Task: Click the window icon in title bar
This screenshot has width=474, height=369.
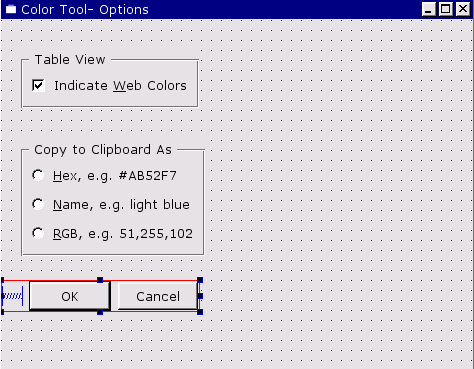Action: 11,9
